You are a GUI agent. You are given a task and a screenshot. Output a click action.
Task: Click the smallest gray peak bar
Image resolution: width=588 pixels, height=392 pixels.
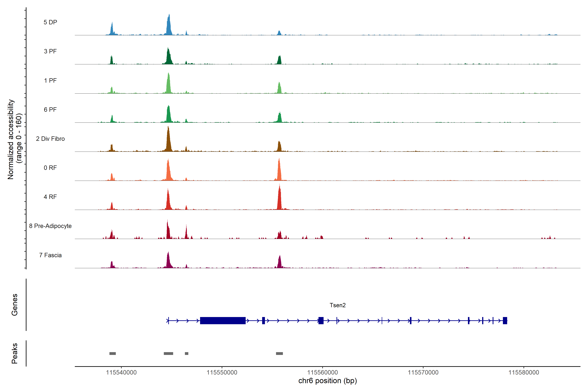click(x=187, y=353)
